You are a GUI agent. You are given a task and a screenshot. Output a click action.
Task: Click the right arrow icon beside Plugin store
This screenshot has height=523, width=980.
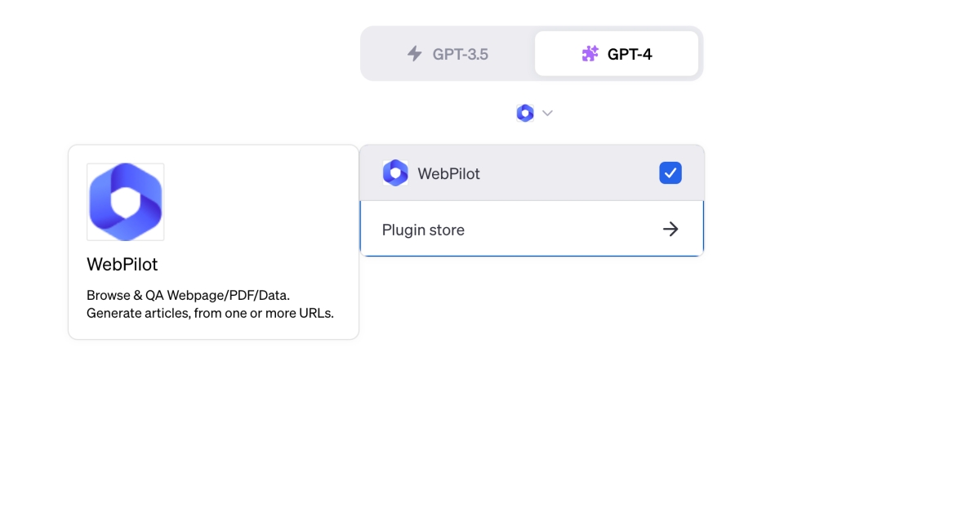pos(670,230)
